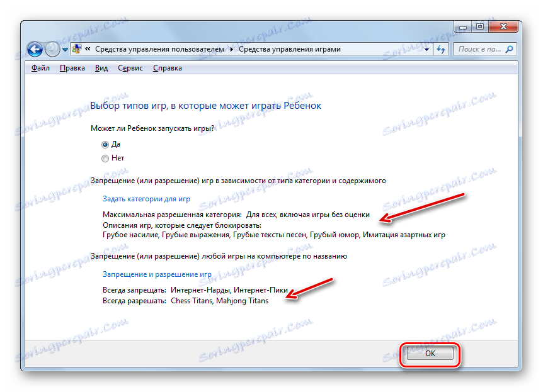Maximize the window
The width and height of the screenshot is (543, 392).
click(480, 26)
